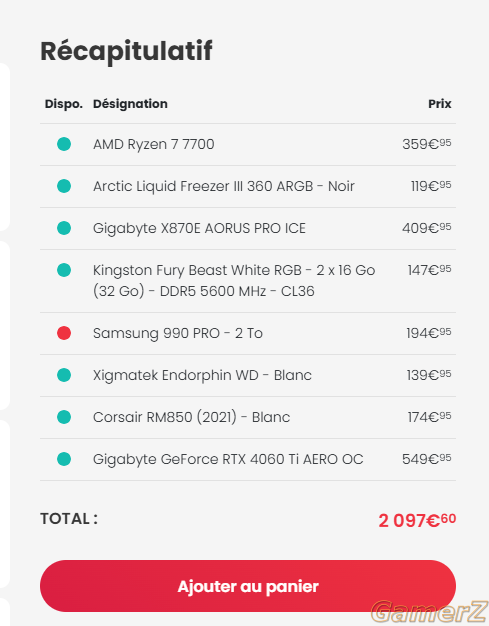Viewport: 489px width, 626px height.
Task: Open Arctic Liquid Freezer III 360 ARGB item
Action: [224, 186]
